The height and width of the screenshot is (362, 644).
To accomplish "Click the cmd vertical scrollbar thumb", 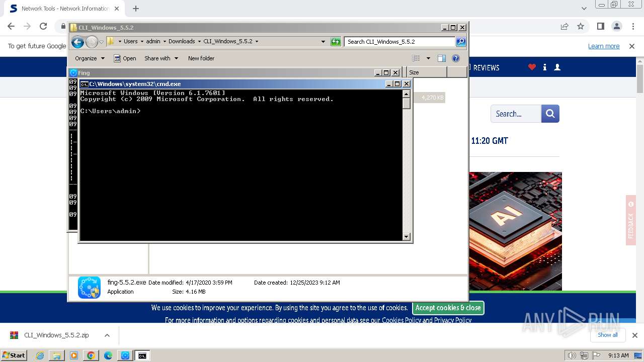I will pyautogui.click(x=406, y=103).
